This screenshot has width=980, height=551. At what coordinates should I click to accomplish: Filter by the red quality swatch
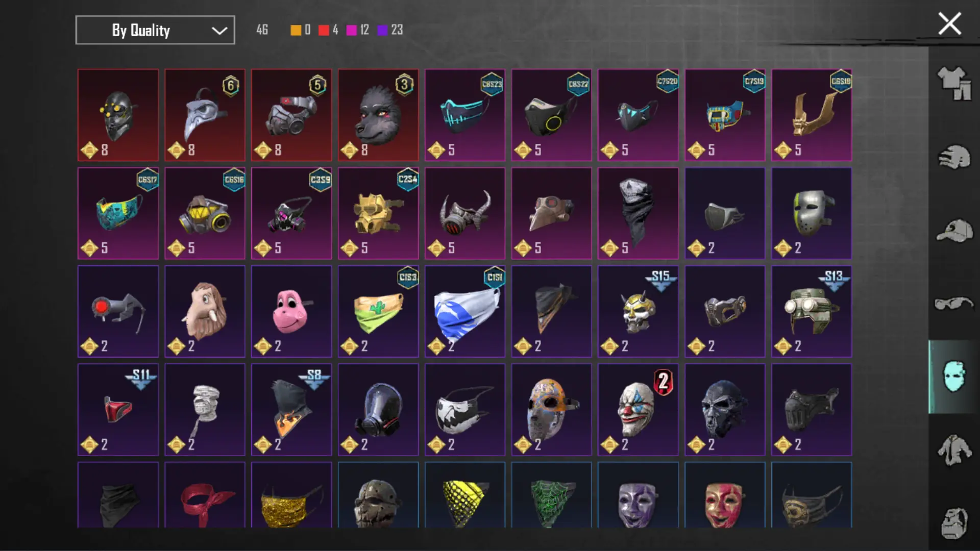coord(324,30)
